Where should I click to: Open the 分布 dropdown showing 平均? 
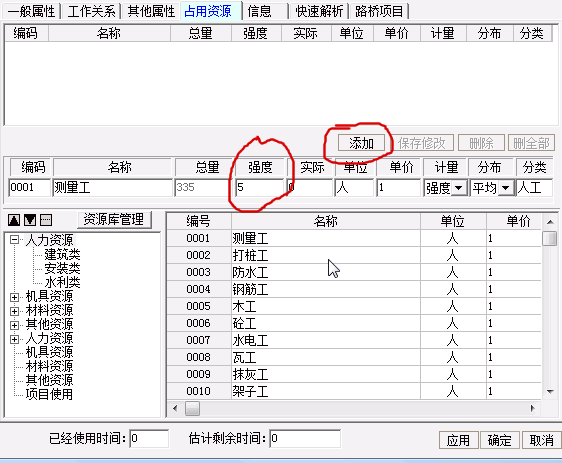(505, 188)
